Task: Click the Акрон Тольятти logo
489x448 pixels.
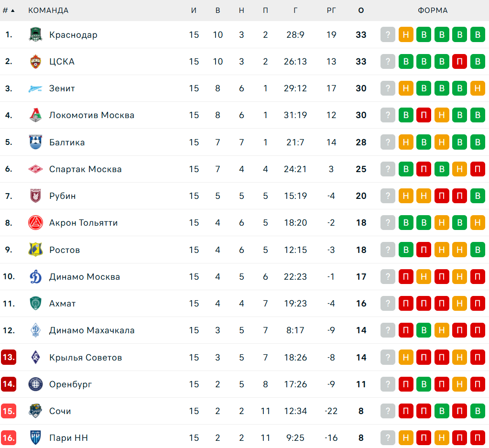Action: pos(35,223)
